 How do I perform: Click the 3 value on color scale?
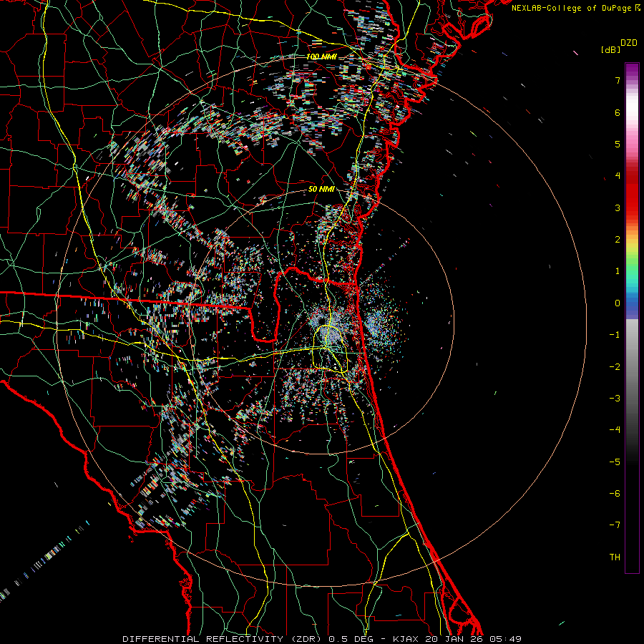618,208
